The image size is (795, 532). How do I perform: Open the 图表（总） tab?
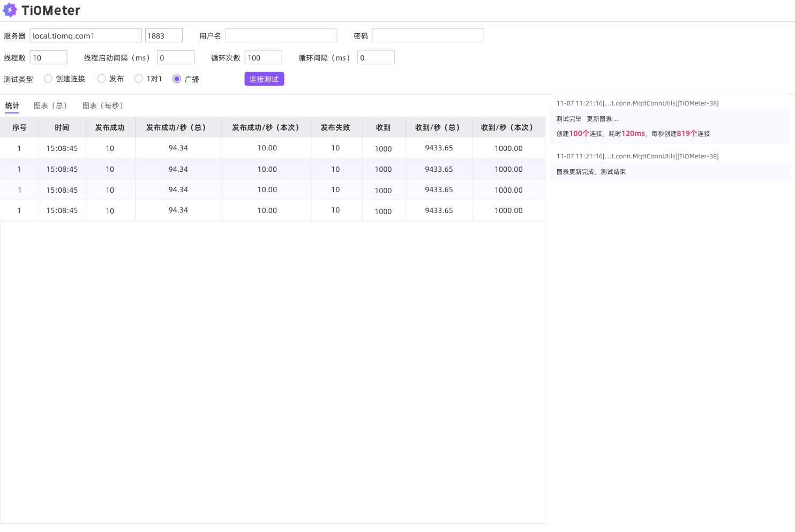pyautogui.click(x=50, y=105)
